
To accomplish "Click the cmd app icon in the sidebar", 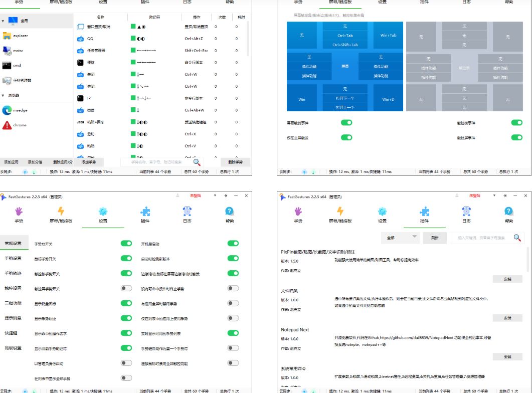I will 6,66.
